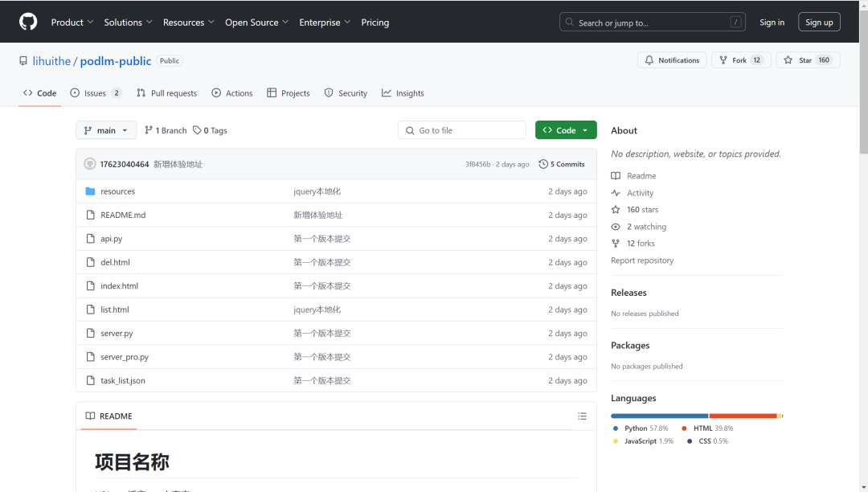Viewport: 868px width, 492px height.
Task: Focus the Go to file field
Action: 461,130
